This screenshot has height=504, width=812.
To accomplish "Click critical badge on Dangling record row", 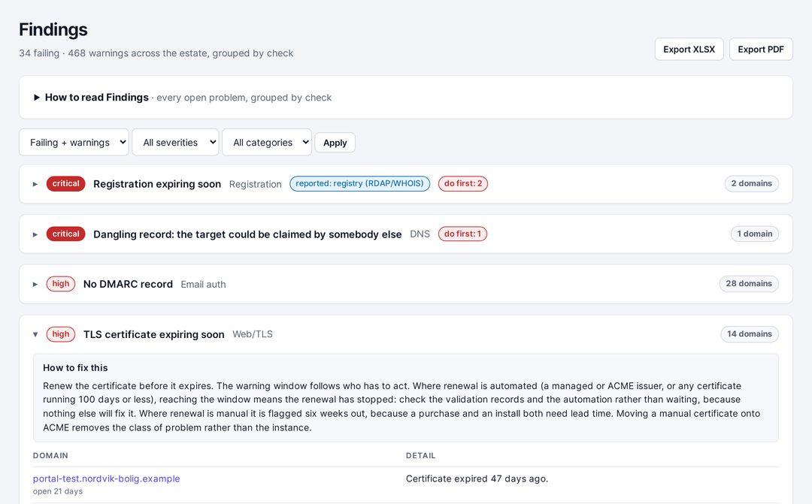I will click(65, 234).
